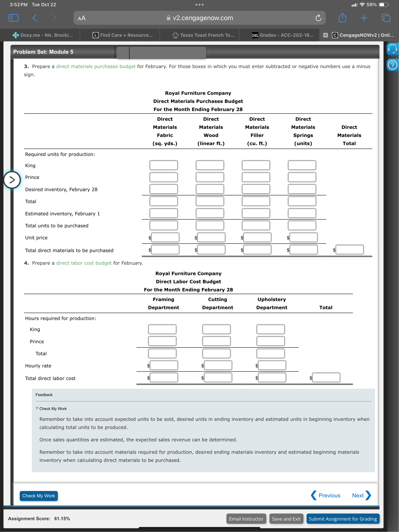
Task: Click the Check My Work button
Action: 38,496
